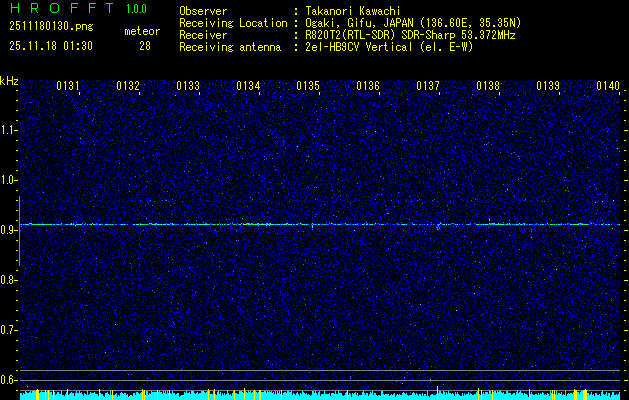Viewport: 629px width, 400px height.
Task: Click the 0137 time marker
Action: [x=428, y=85]
